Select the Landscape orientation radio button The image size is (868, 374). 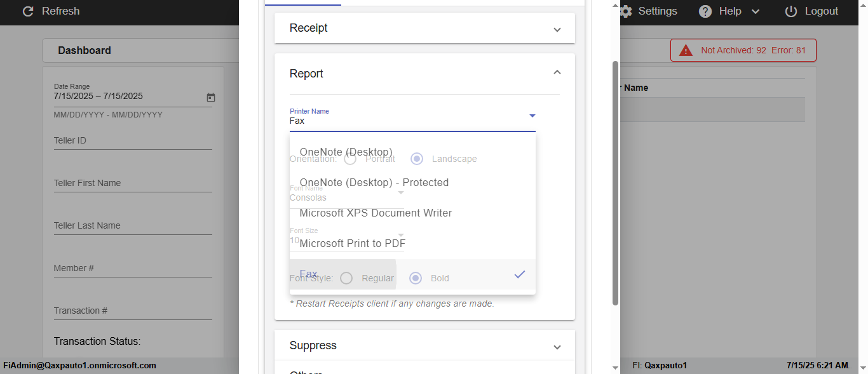(417, 159)
